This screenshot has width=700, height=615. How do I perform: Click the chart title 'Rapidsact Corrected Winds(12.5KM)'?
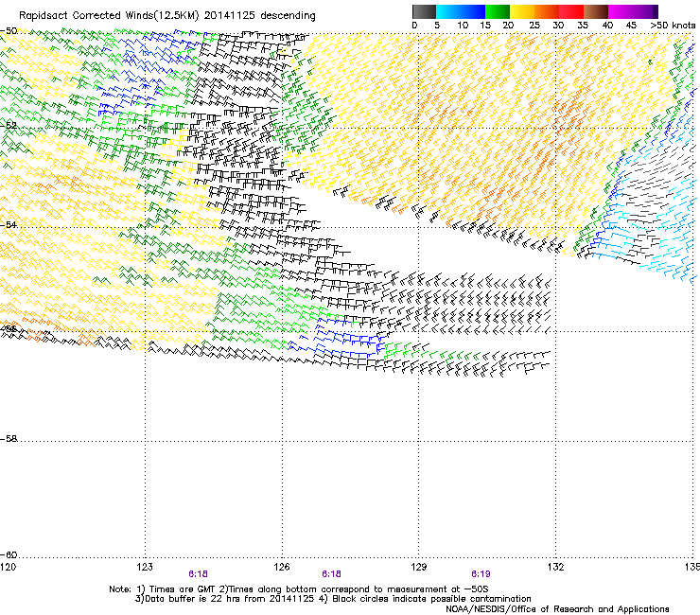point(109,16)
